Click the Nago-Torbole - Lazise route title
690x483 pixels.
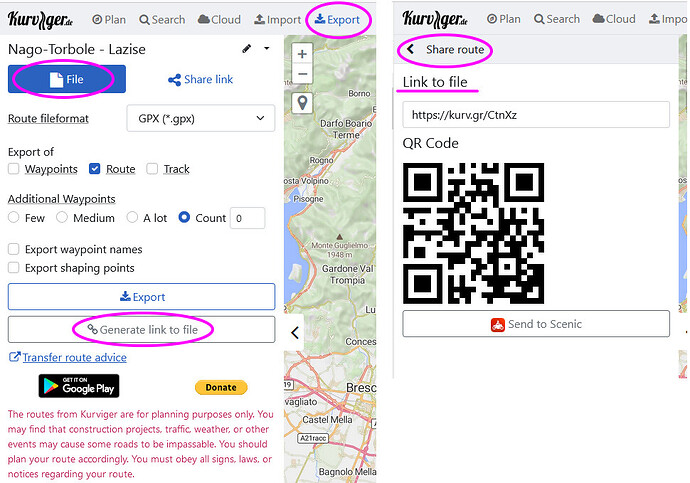pyautogui.click(x=77, y=49)
